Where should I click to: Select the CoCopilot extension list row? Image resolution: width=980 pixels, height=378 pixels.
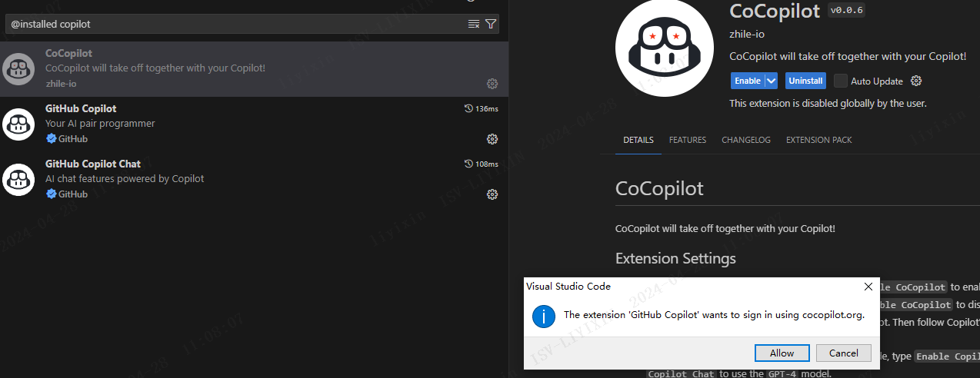[254, 69]
